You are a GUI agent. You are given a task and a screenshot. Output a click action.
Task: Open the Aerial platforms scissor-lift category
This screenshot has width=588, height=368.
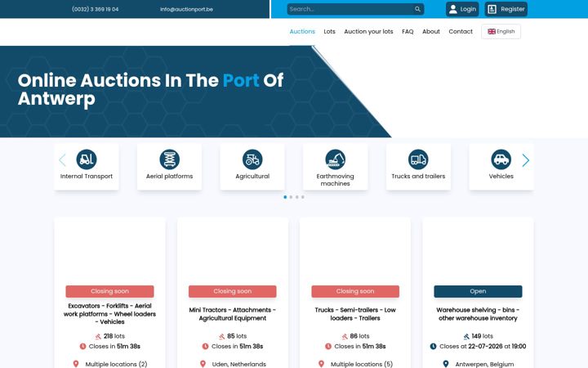(170, 167)
